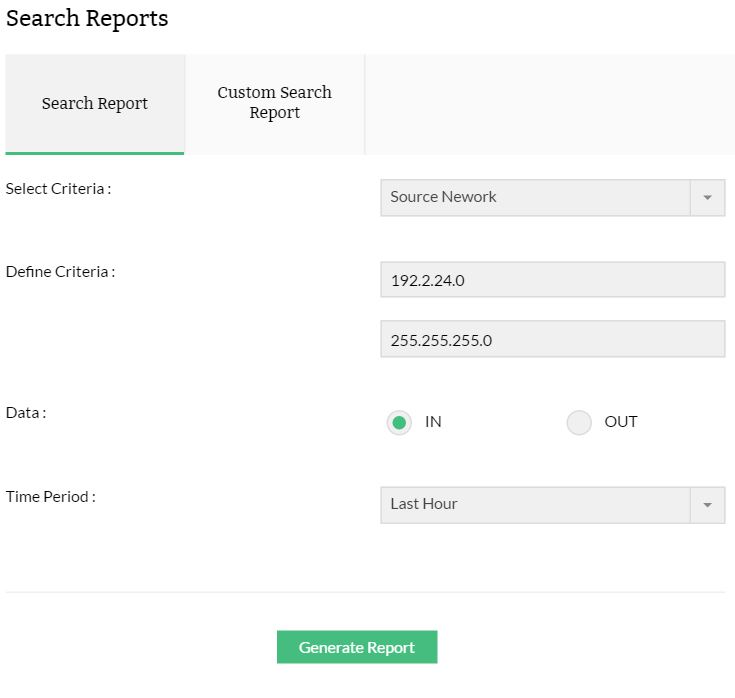The image size is (735, 698).
Task: Select the OUT data radio button
Action: tap(579, 423)
